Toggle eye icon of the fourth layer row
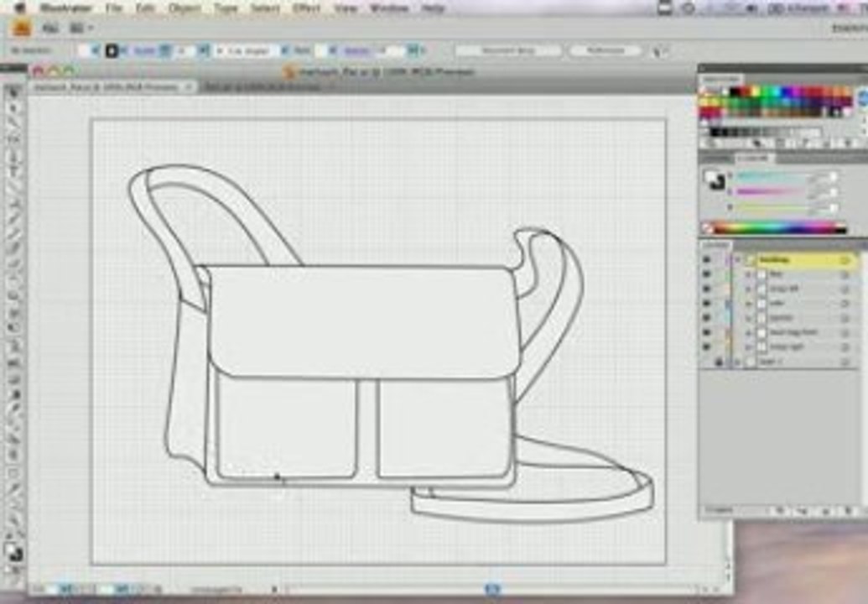 coord(706,304)
